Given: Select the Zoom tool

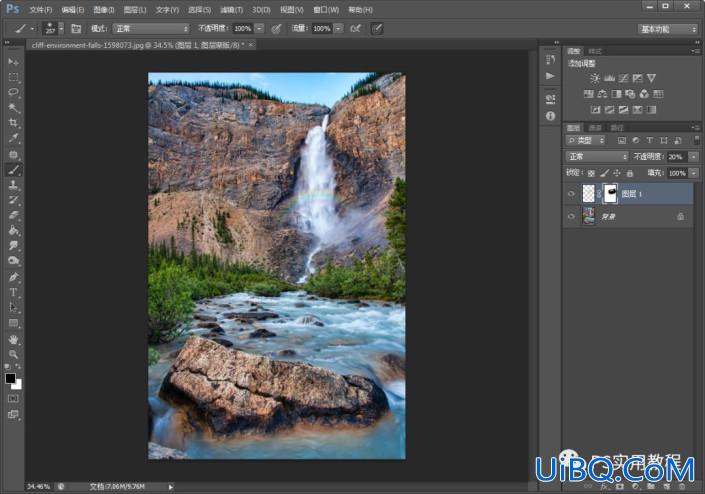Looking at the screenshot, I should click(x=13, y=354).
